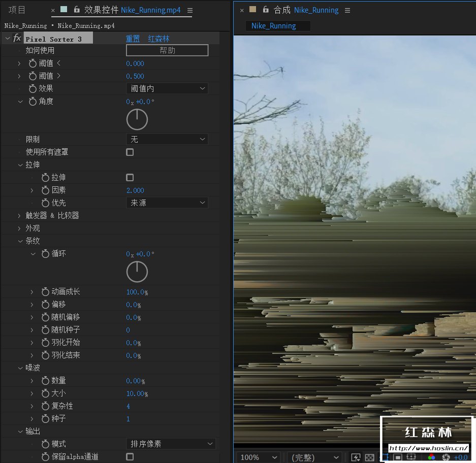Screen dimensions: 476x463
Task: Toggle transparency grid in viewer
Action: [370, 457]
